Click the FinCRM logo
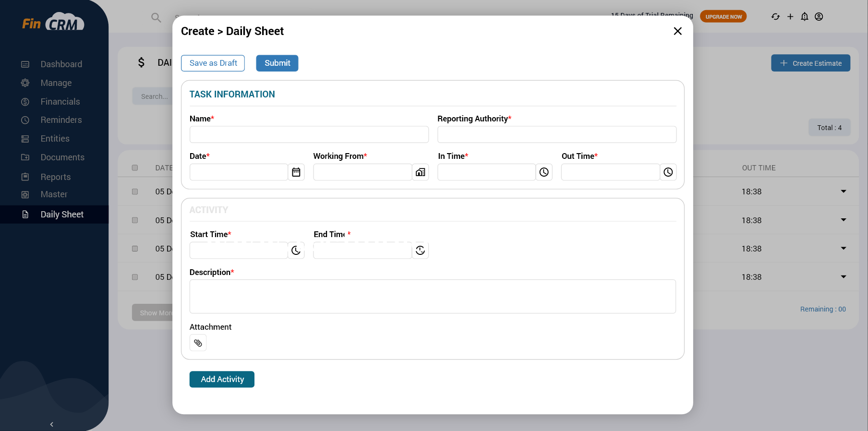Viewport: 868px width, 431px height. (x=53, y=22)
